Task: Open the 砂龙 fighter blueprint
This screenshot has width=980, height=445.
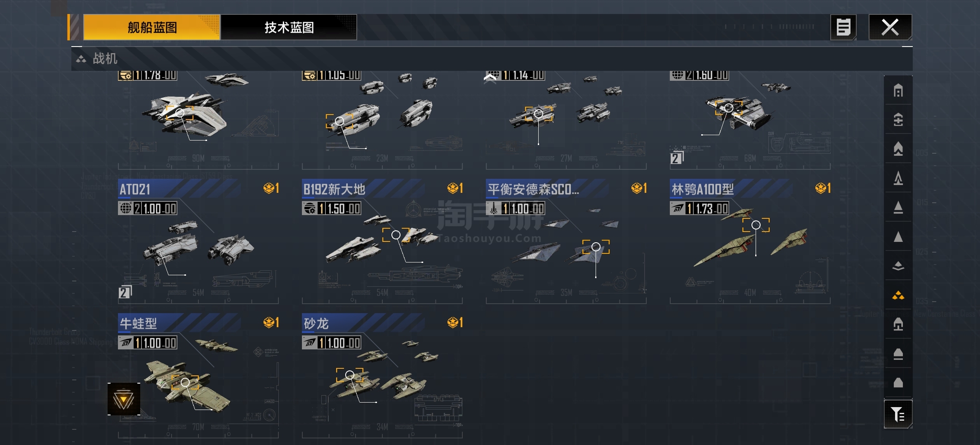Action: (382, 376)
